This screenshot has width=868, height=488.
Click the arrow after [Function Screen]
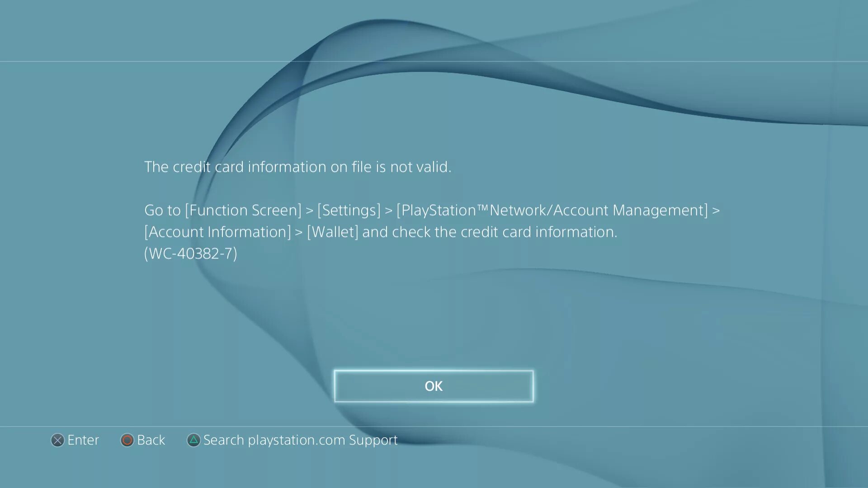coord(309,211)
